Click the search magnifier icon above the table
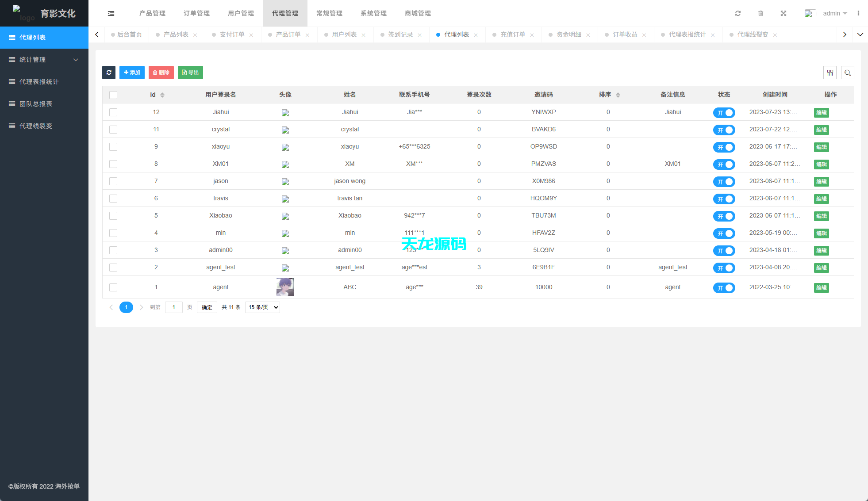This screenshot has width=868, height=501. (848, 73)
